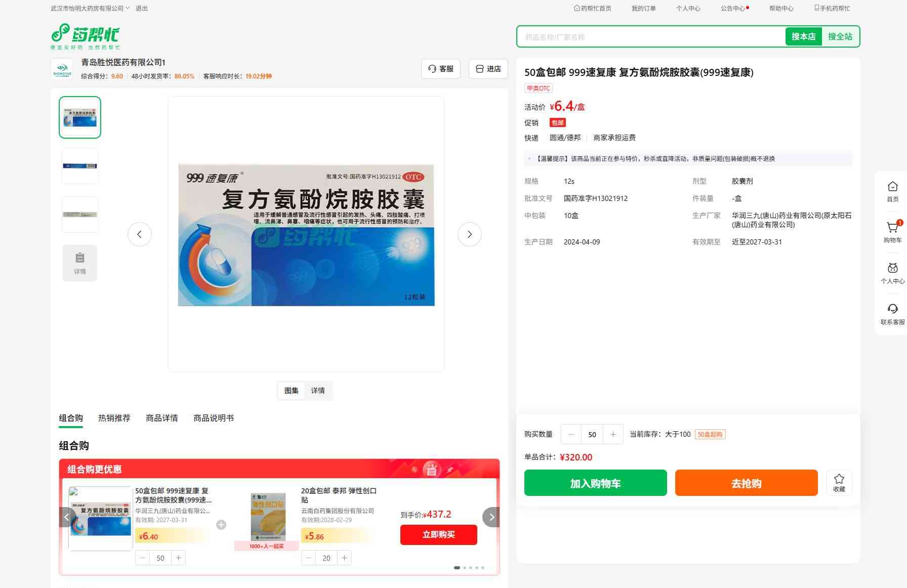Switch image viewer to 图集 view

(291, 391)
